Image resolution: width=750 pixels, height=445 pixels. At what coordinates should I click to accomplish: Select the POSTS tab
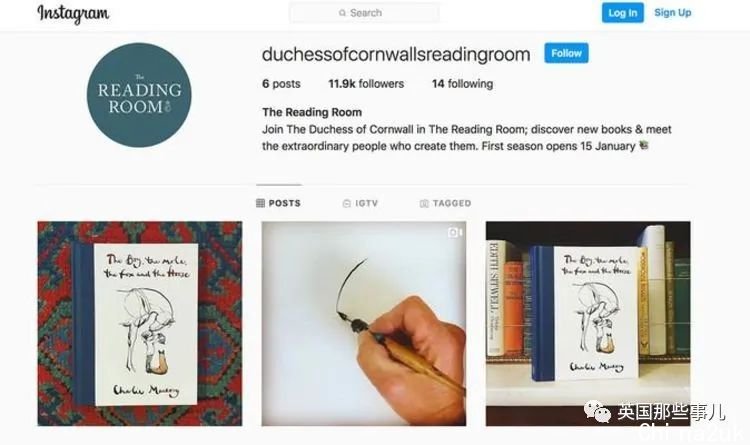coord(278,203)
